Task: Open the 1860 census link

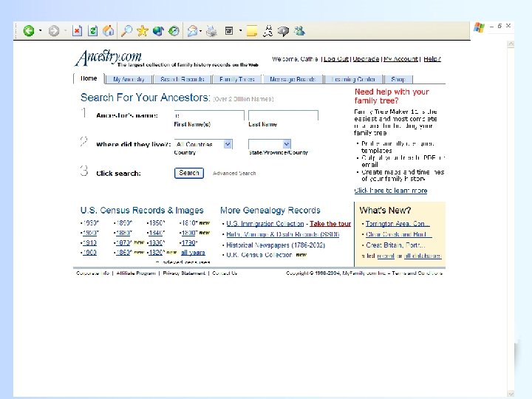Action: coord(123,253)
